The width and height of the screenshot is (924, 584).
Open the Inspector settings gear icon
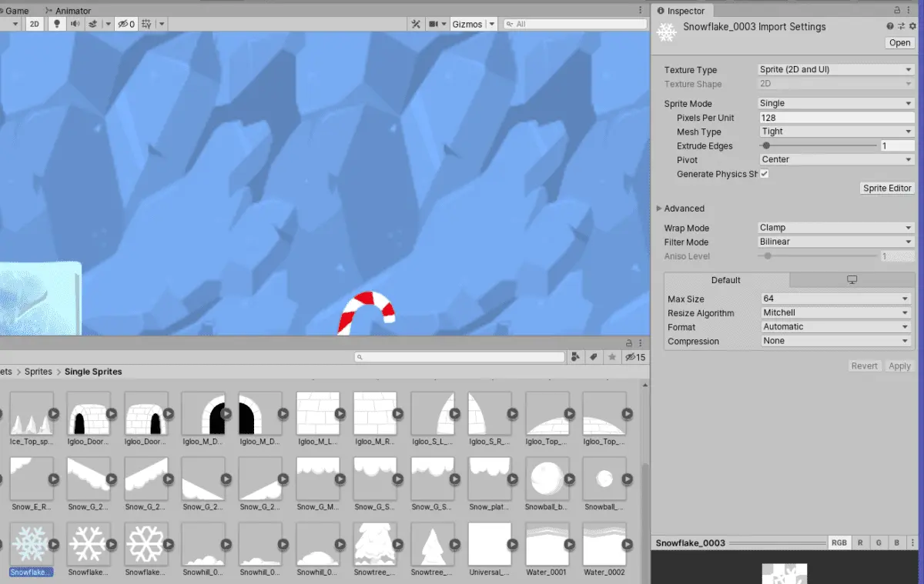[x=912, y=25]
